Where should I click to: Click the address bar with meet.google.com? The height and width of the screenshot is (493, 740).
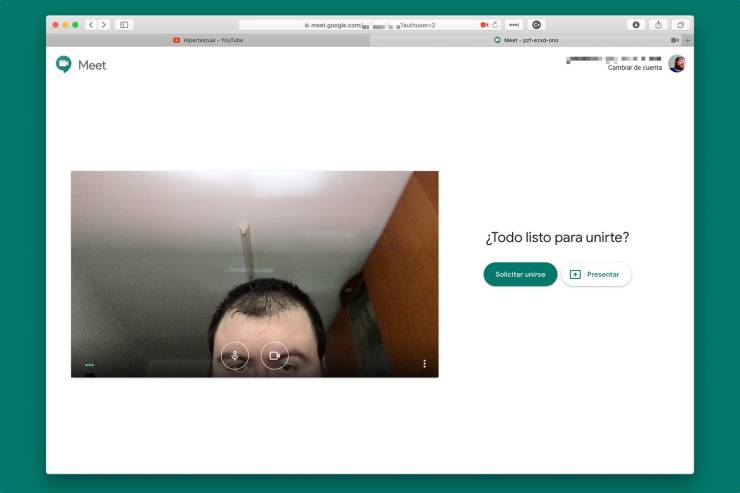pyautogui.click(x=360, y=24)
